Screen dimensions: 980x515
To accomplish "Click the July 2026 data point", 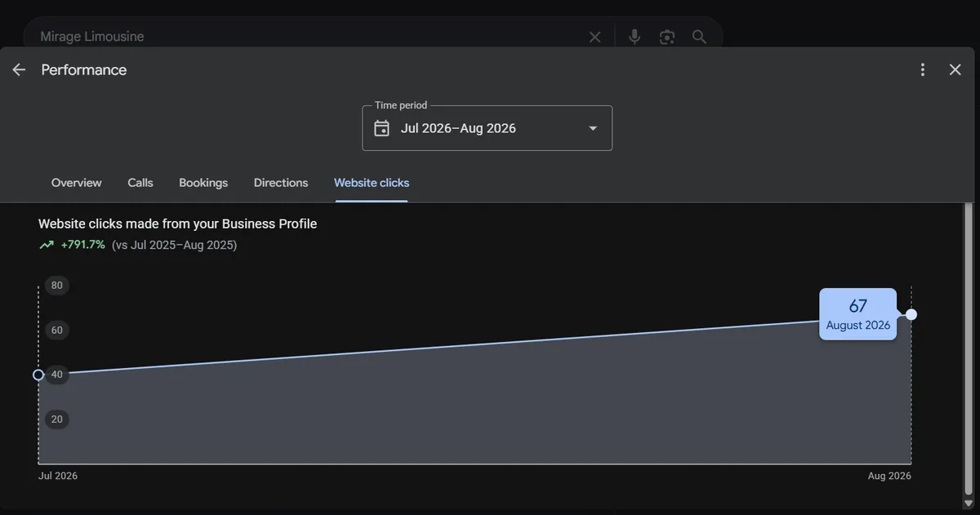I will pos(38,375).
